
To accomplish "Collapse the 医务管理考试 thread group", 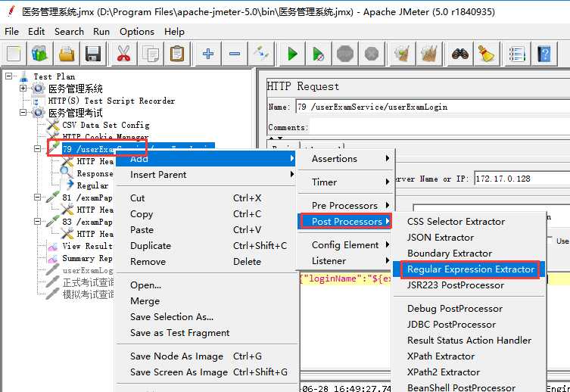I will (23, 112).
